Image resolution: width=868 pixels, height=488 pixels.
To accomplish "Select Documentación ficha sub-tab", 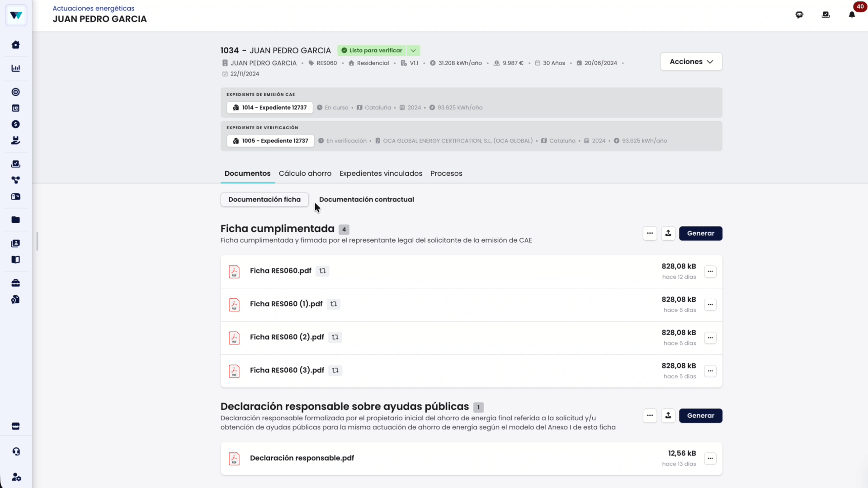I will click(264, 199).
